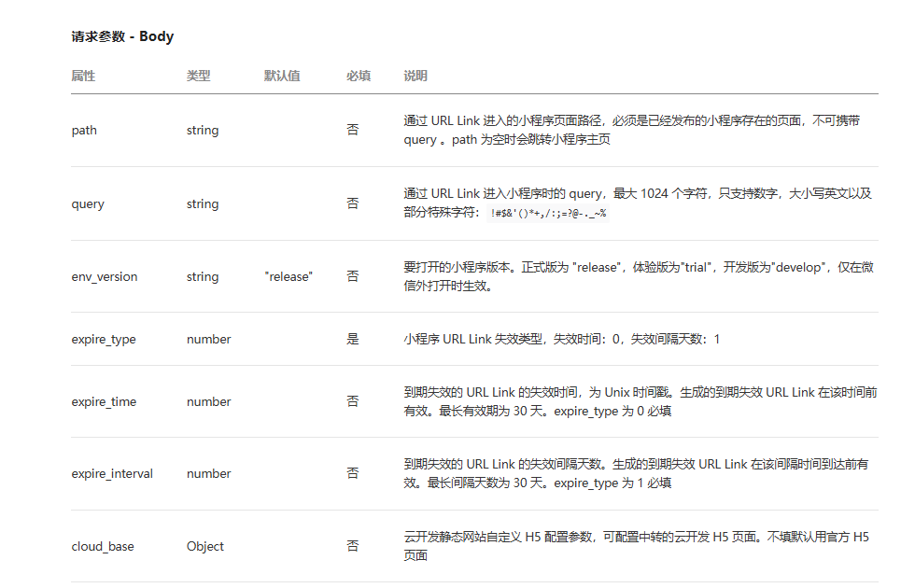Select the 'cloud_base' attribute cell
Image resolution: width=915 pixels, height=588 pixels.
(x=103, y=547)
